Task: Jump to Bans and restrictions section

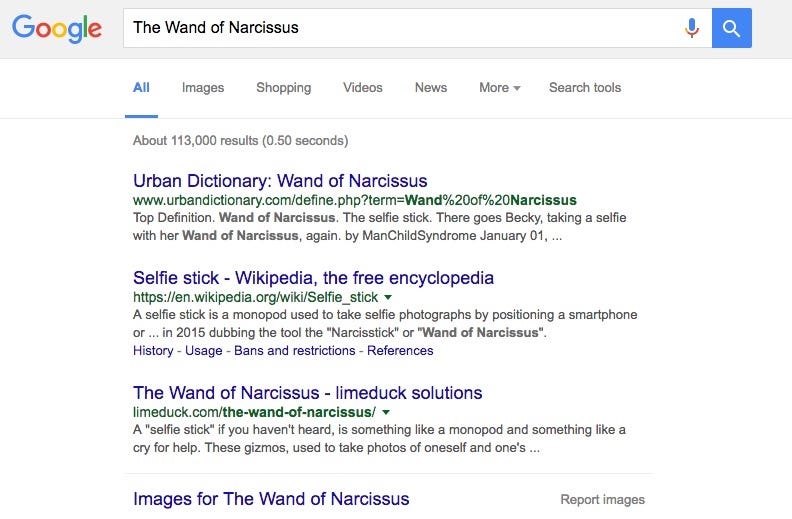Action: pos(294,350)
